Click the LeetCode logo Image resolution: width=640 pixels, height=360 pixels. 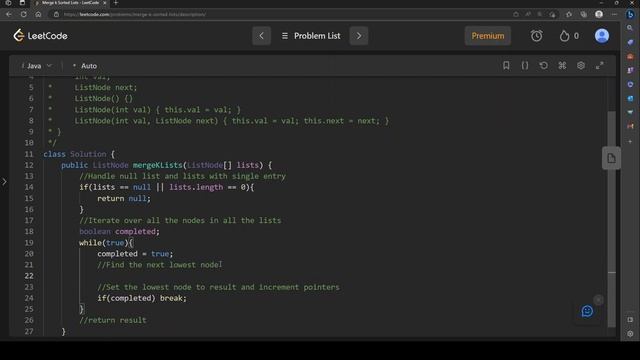[x=40, y=36]
